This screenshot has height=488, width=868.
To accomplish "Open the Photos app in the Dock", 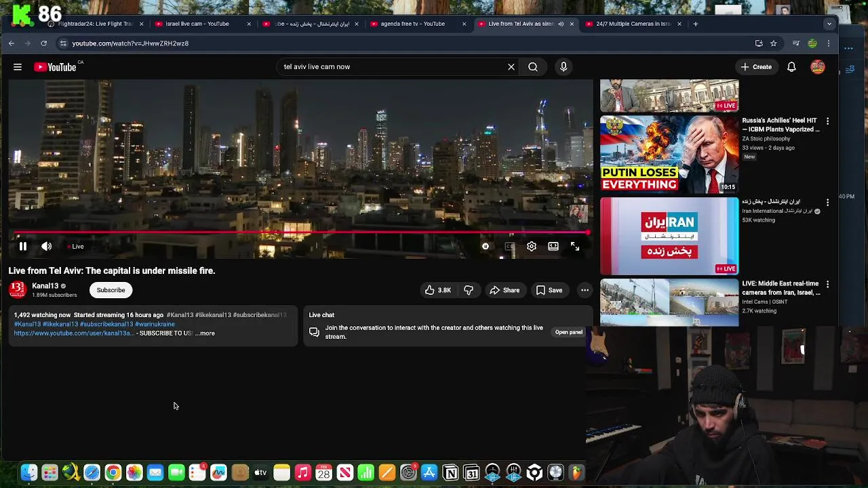I will pos(134,472).
